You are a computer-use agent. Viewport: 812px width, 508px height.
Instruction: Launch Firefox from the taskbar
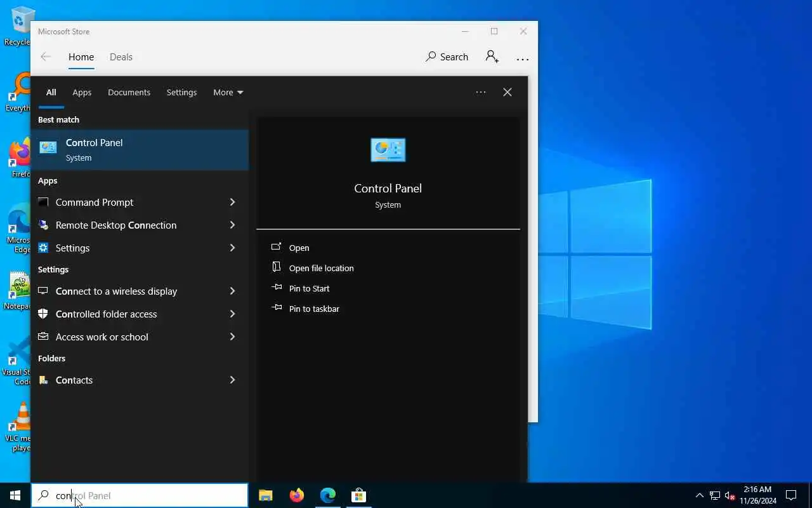pos(297,495)
